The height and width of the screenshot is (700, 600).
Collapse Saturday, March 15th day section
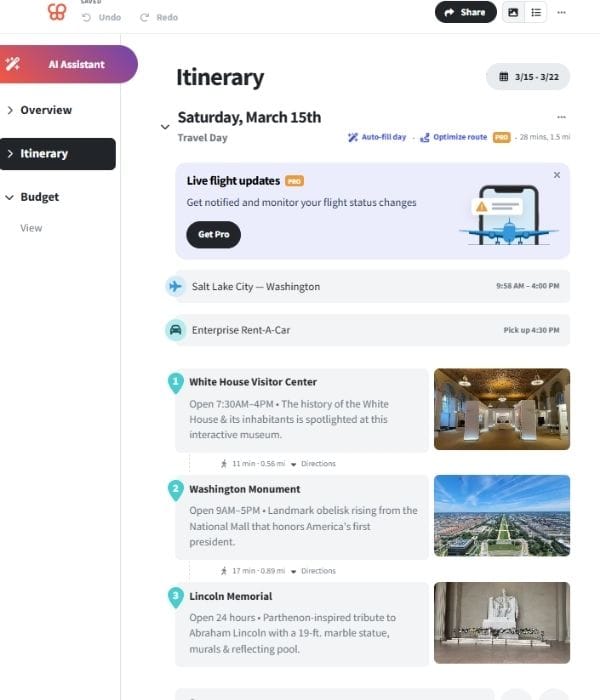pos(165,127)
